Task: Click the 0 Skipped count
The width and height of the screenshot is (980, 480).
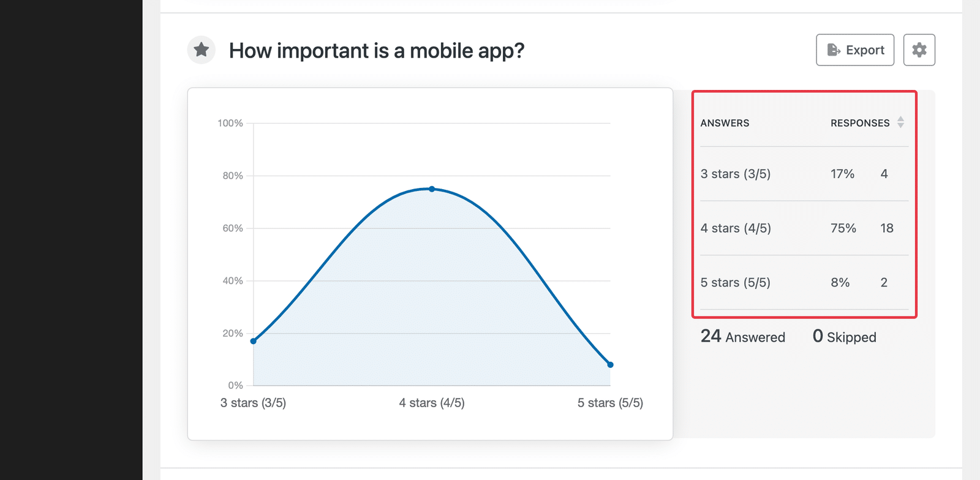Action: 844,337
